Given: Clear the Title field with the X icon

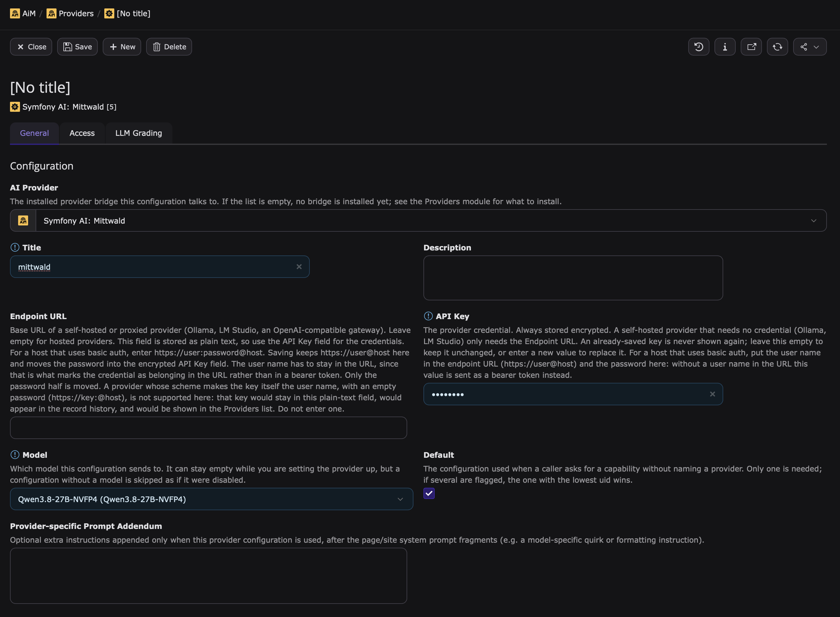Looking at the screenshot, I should coord(299,267).
